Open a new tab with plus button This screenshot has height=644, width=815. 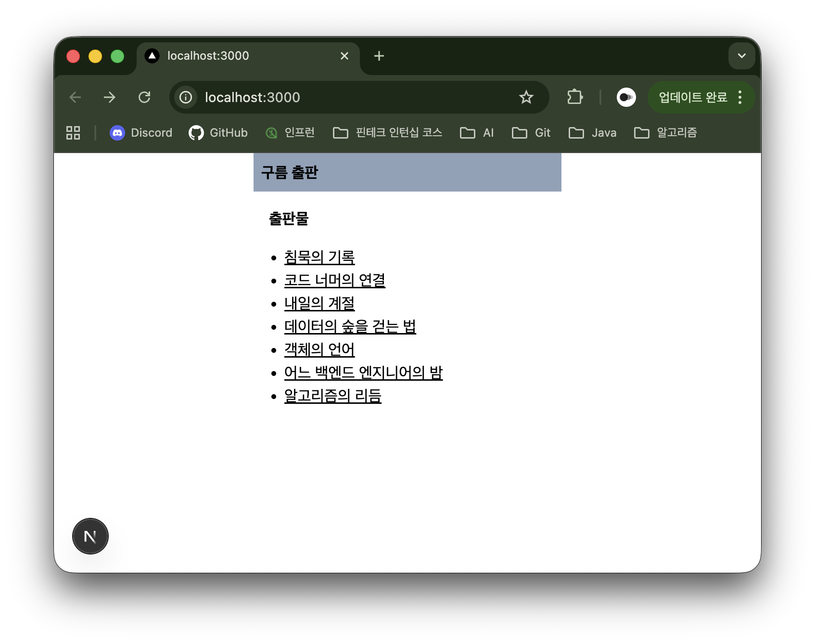tap(379, 56)
